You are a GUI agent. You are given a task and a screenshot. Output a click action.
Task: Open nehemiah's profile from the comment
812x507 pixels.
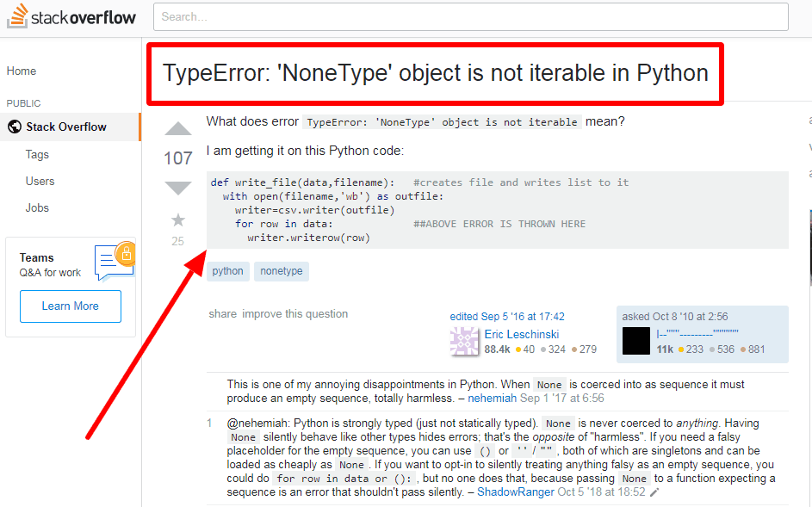tap(492, 399)
